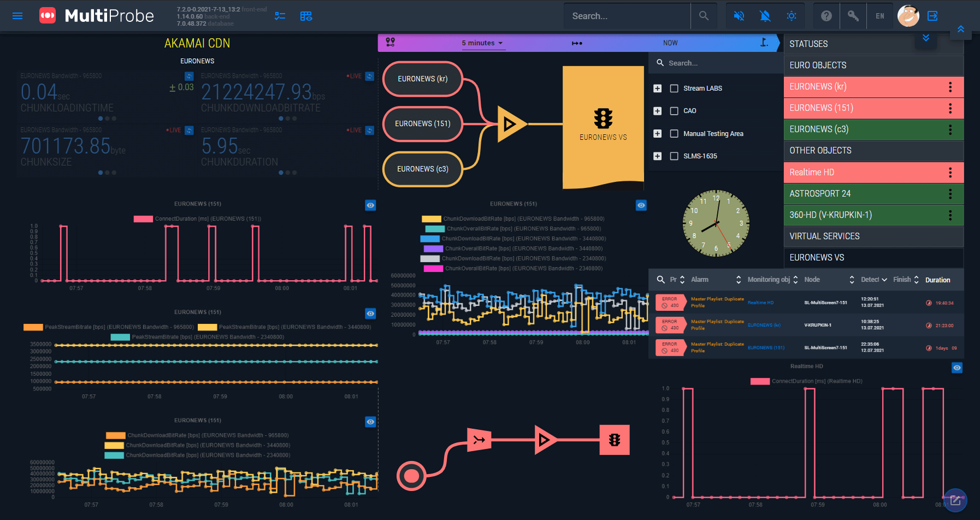980x520 pixels.
Task: Toggle visibility eye on bottom ChunkDownloadBitRate chart
Action: point(370,422)
